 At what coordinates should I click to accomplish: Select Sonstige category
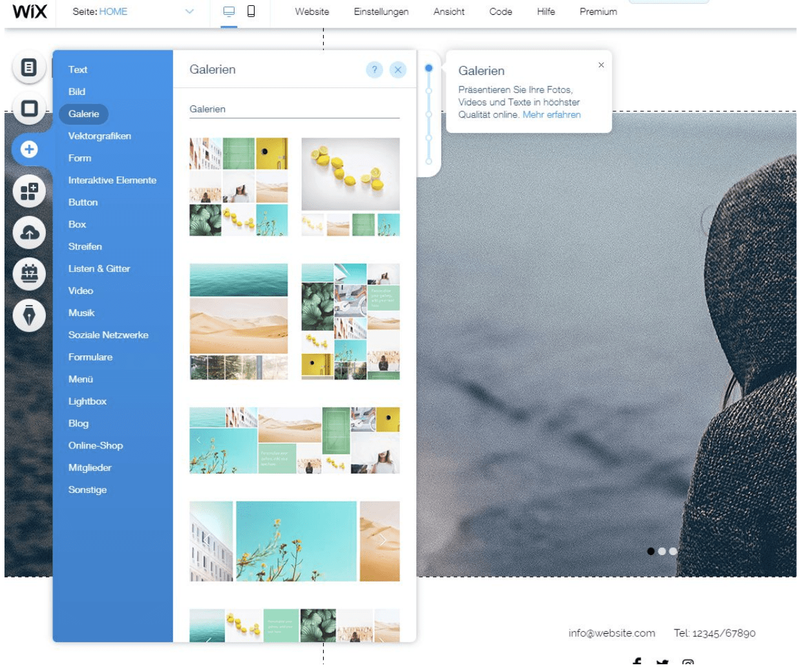87,490
